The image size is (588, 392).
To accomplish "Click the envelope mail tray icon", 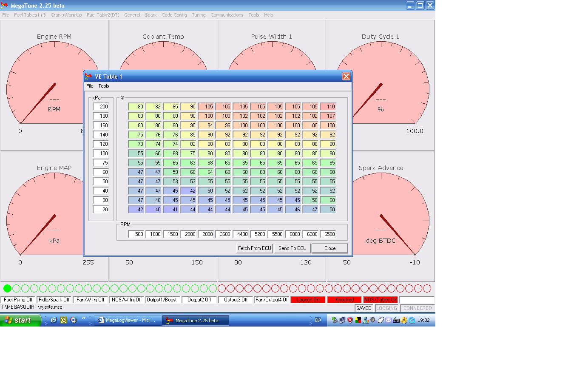I will pyautogui.click(x=389, y=320).
